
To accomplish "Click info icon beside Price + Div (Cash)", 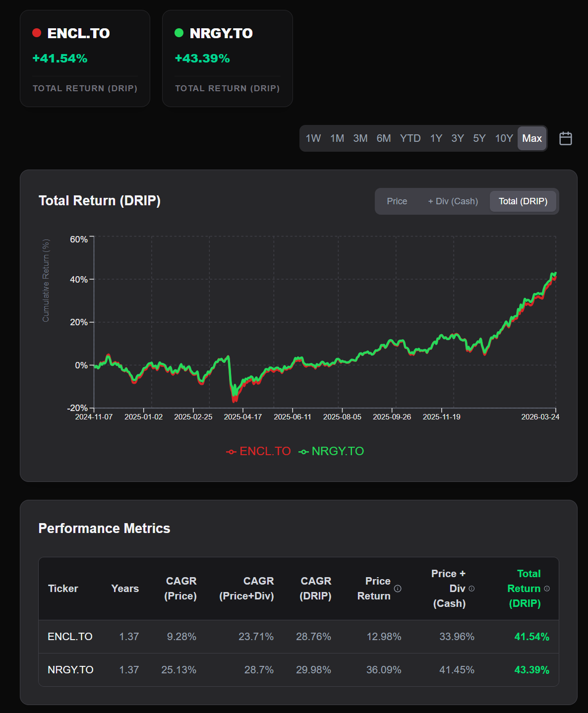I will click(x=471, y=589).
